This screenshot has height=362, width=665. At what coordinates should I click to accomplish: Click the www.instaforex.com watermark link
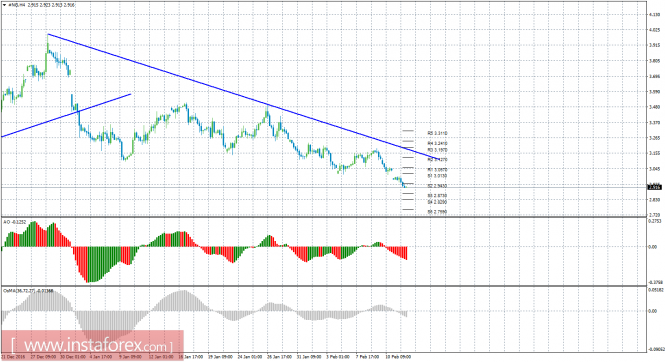(x=92, y=345)
